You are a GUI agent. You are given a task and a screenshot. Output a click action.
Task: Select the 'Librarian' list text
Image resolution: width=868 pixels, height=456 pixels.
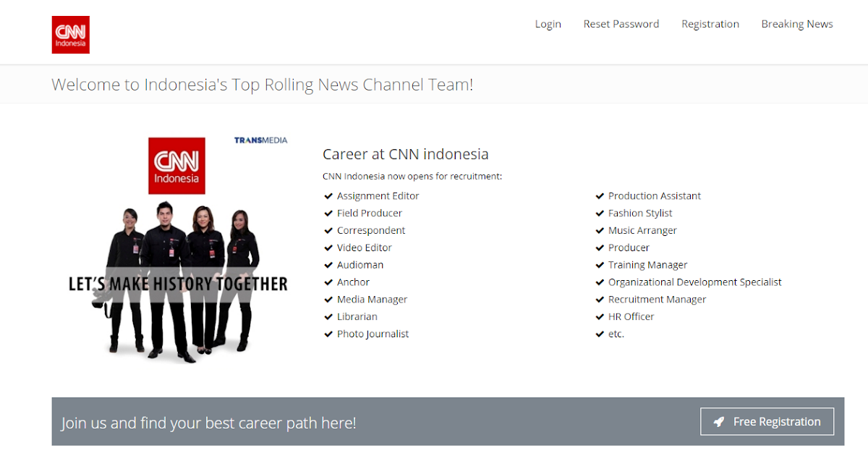pos(357,316)
